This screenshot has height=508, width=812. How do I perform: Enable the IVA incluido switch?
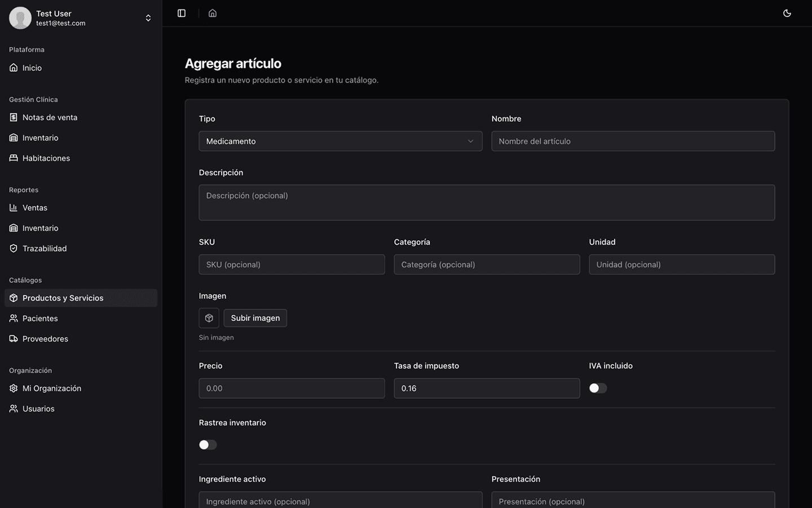coord(598,388)
